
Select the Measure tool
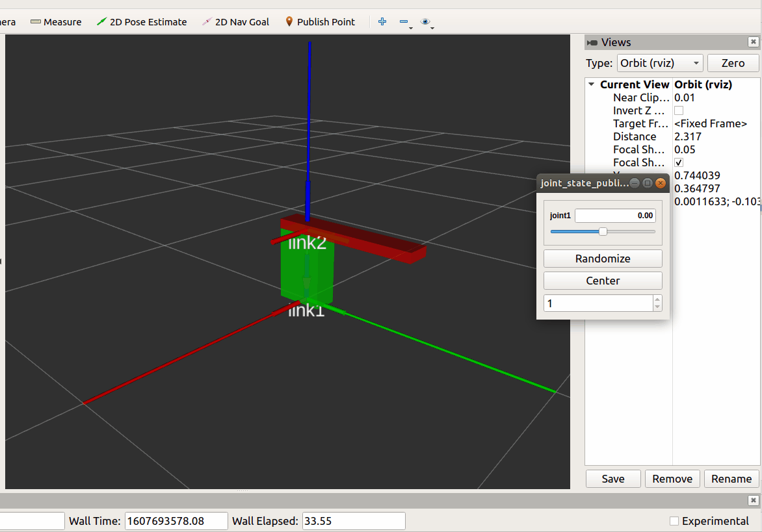click(56, 21)
